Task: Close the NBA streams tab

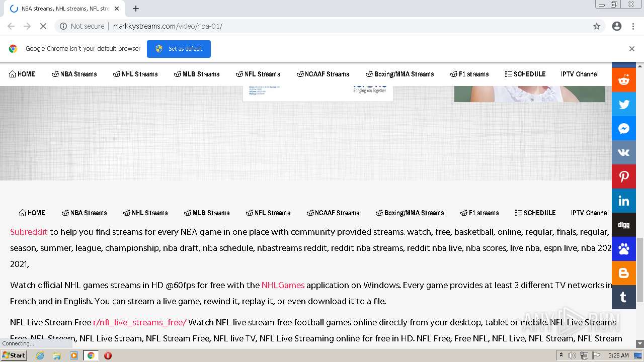Action: (117, 9)
